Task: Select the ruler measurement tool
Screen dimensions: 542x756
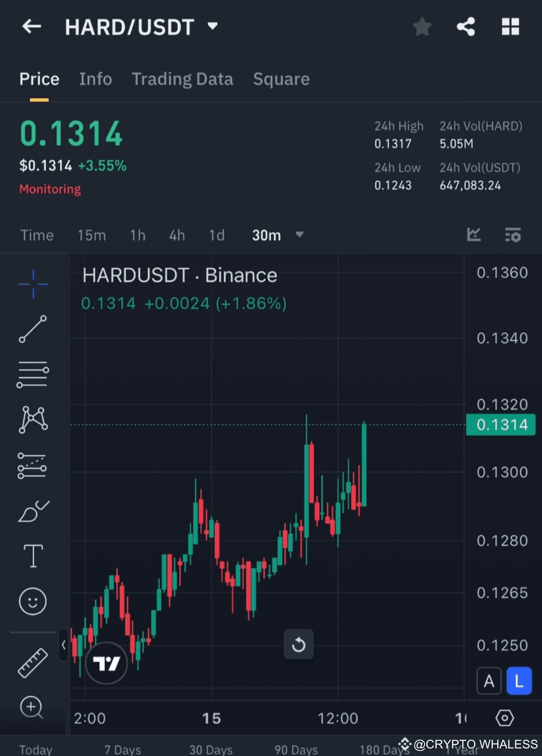Action: [x=32, y=662]
